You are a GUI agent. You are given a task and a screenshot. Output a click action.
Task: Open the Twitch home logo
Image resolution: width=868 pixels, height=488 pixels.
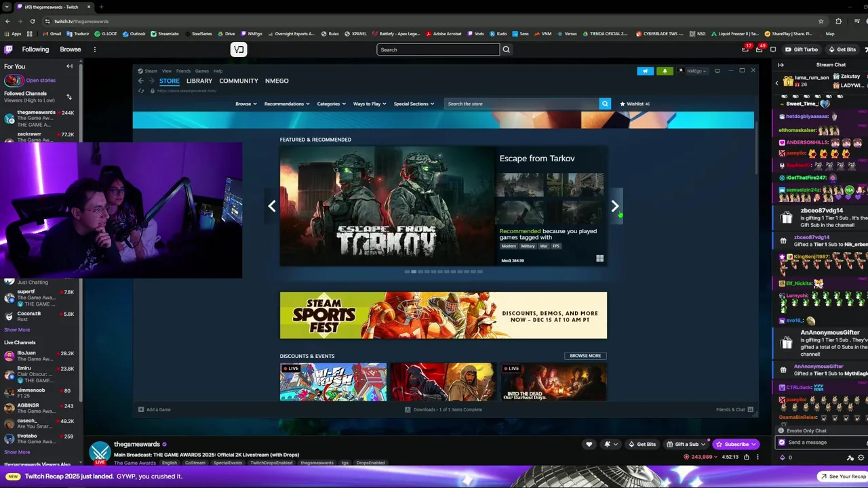pos(8,49)
